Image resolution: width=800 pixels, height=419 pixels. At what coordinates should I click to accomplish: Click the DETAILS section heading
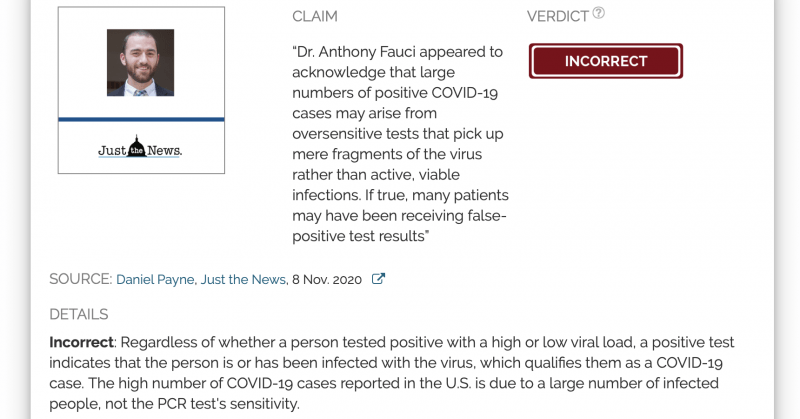pyautogui.click(x=79, y=314)
